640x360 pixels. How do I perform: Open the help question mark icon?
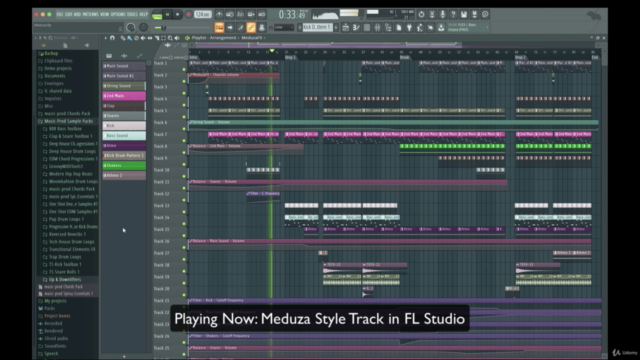point(453,14)
